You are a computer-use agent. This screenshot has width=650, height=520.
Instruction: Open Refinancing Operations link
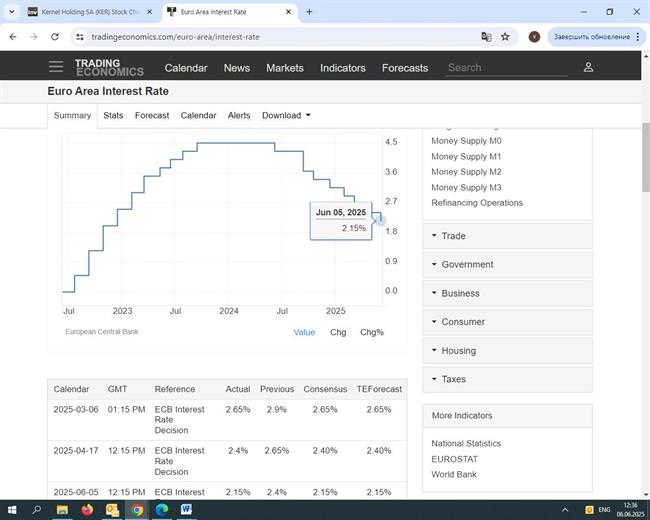point(477,203)
